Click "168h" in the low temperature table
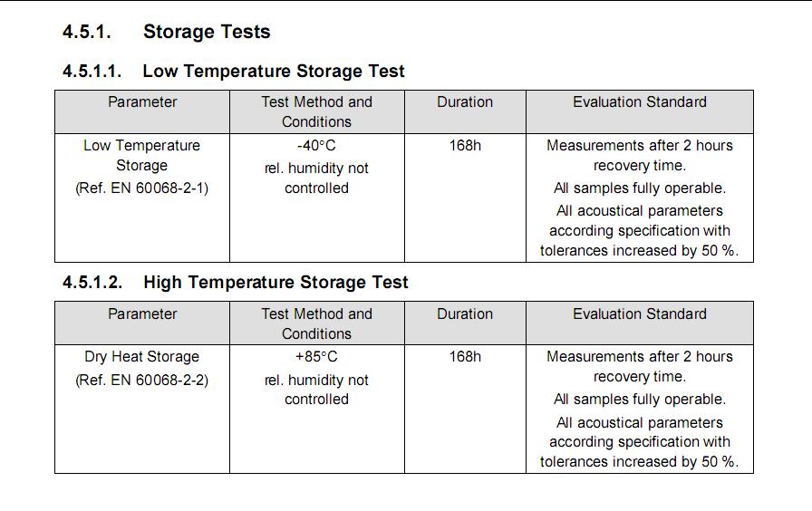812x511 pixels. [x=465, y=146]
